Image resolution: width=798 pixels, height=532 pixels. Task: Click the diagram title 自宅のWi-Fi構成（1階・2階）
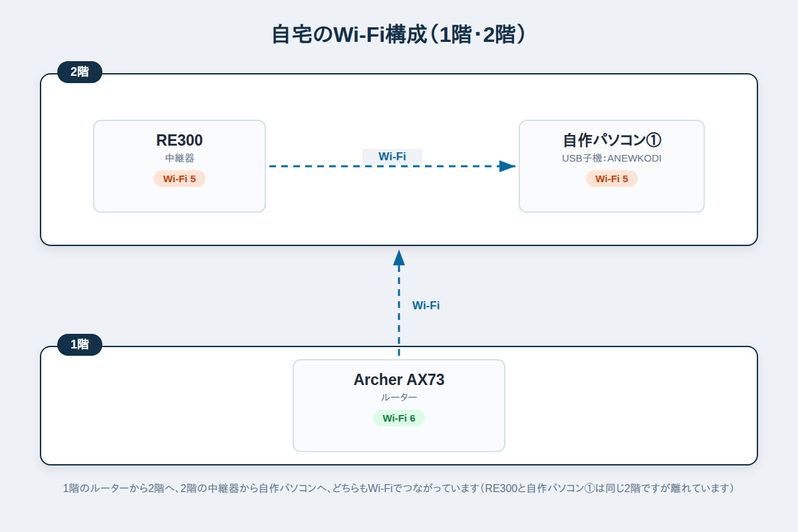point(399,35)
